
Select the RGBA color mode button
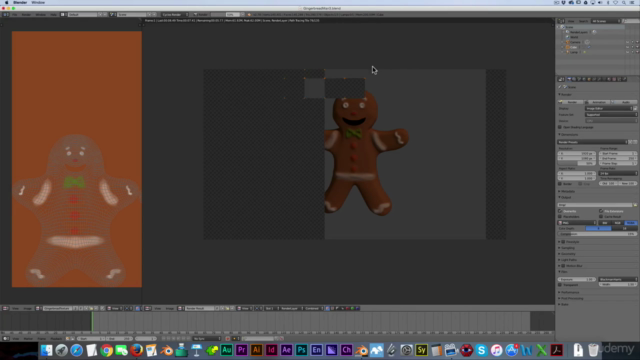click(x=631, y=223)
